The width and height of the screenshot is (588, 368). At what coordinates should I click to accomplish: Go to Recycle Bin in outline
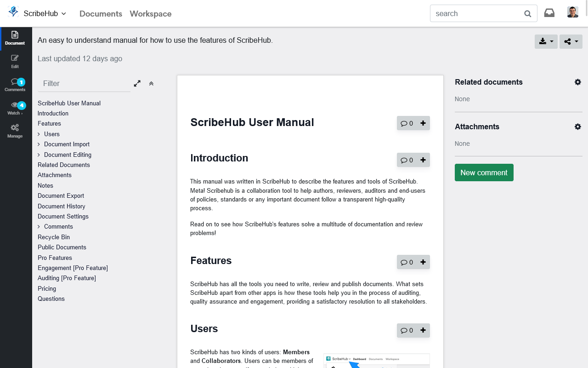pyautogui.click(x=54, y=237)
